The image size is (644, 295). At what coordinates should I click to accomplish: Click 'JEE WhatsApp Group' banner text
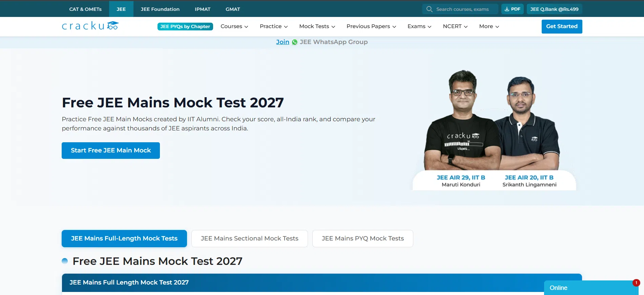pyautogui.click(x=334, y=42)
